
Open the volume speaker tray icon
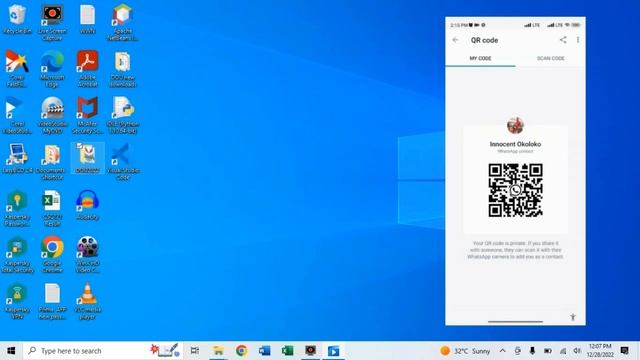tap(577, 351)
